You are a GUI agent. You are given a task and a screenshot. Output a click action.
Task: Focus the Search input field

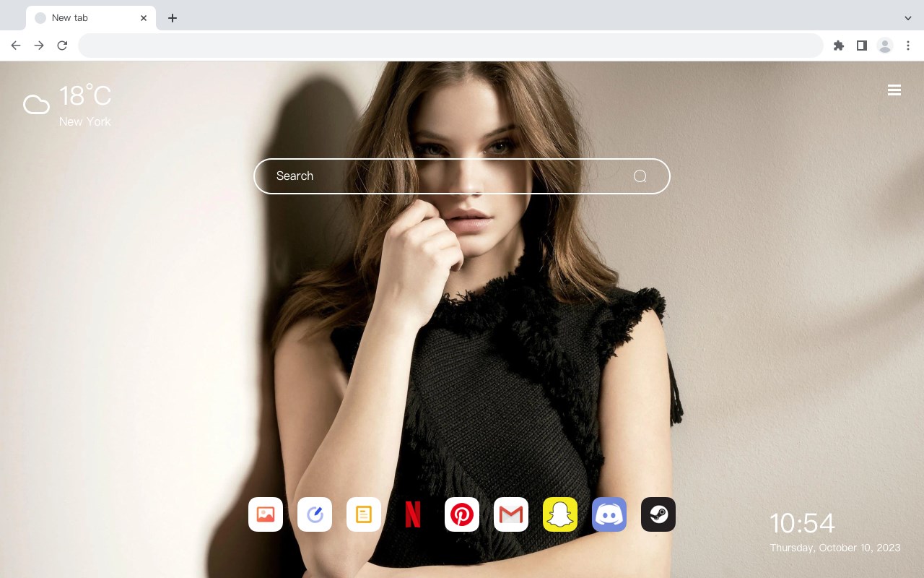pyautogui.click(x=462, y=176)
